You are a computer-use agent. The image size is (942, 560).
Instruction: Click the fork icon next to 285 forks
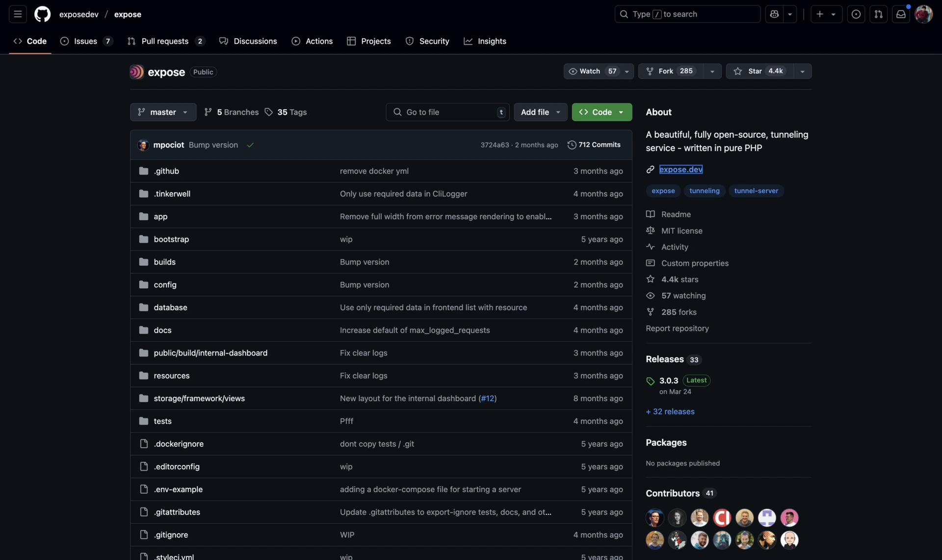pyautogui.click(x=650, y=312)
